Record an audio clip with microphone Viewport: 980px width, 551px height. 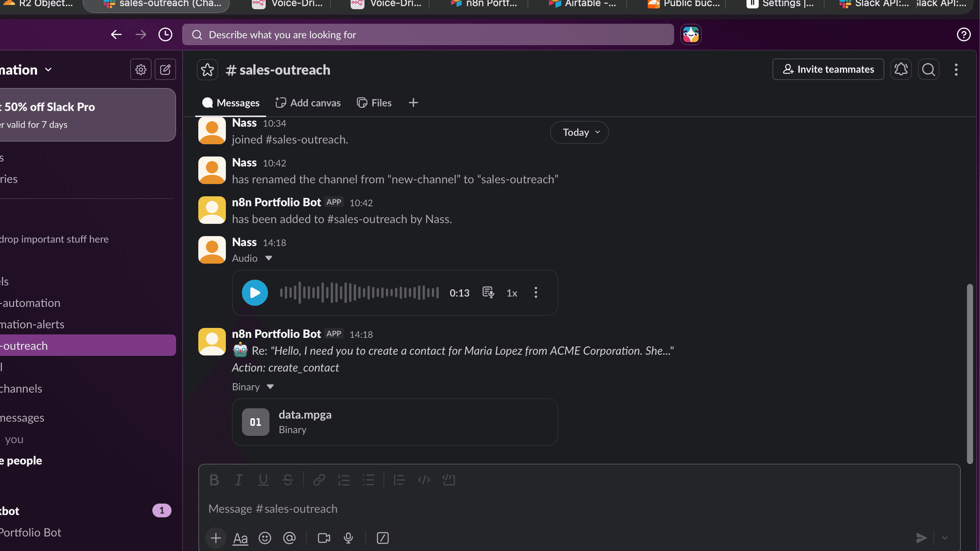click(348, 538)
